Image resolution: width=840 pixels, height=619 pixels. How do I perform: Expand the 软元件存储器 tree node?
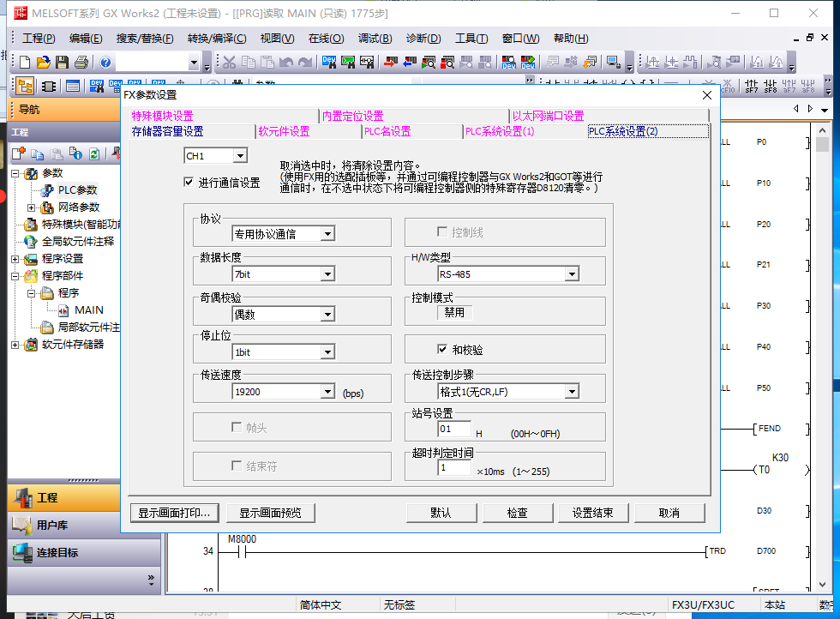15,345
